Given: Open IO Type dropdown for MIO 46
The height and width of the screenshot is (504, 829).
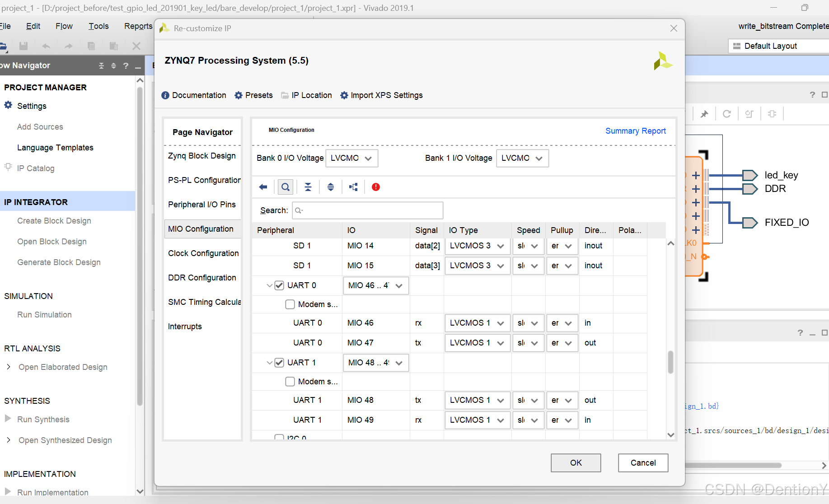Looking at the screenshot, I should [x=478, y=323].
